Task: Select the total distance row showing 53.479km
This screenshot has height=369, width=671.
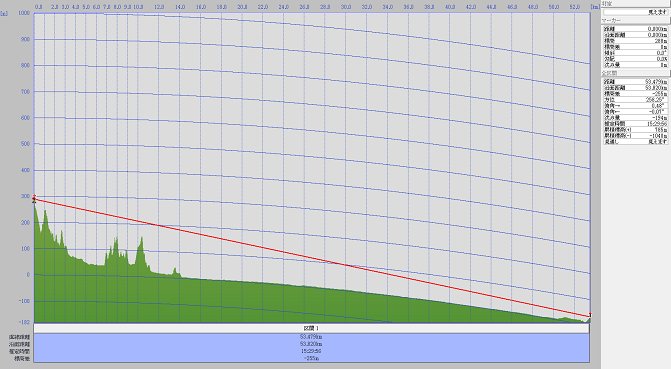Action: tap(635, 81)
